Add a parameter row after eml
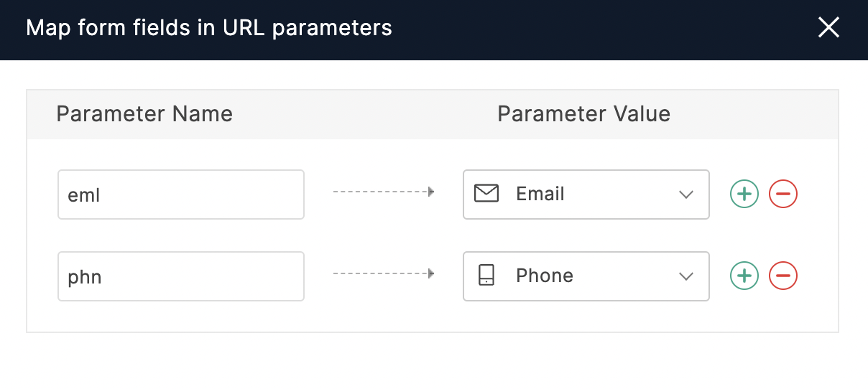 click(744, 194)
